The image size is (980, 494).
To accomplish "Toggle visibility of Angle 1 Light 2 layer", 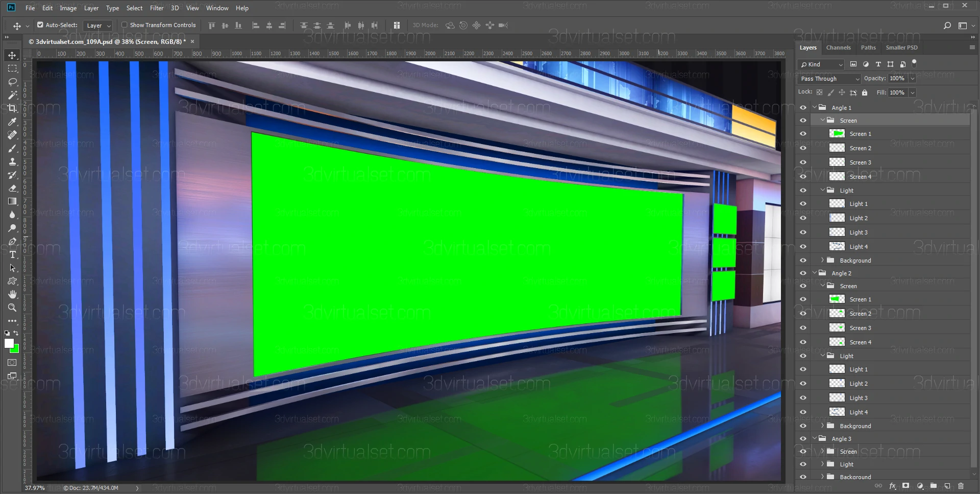I will [x=803, y=218].
